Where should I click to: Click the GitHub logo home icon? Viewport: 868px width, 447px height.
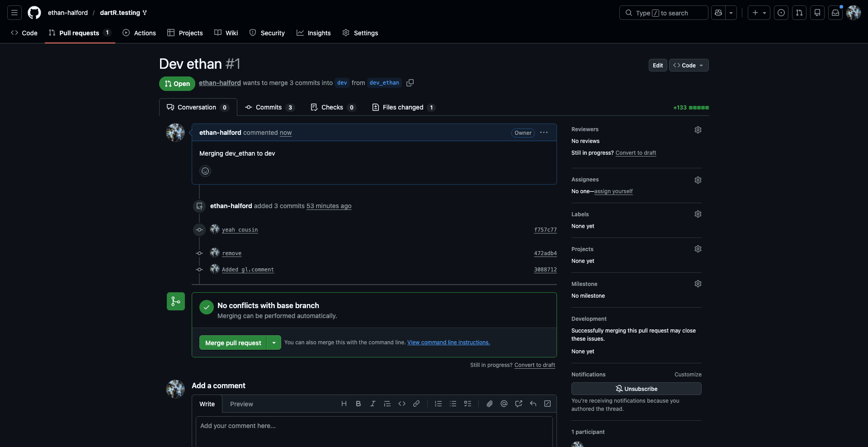tap(34, 13)
